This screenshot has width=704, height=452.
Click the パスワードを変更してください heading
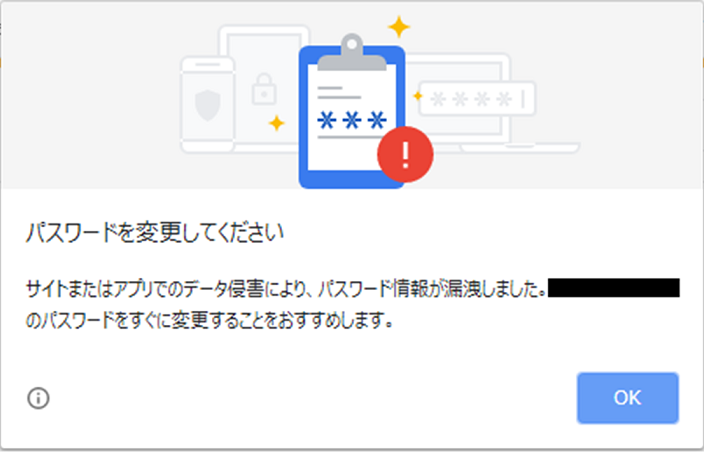click(x=155, y=233)
